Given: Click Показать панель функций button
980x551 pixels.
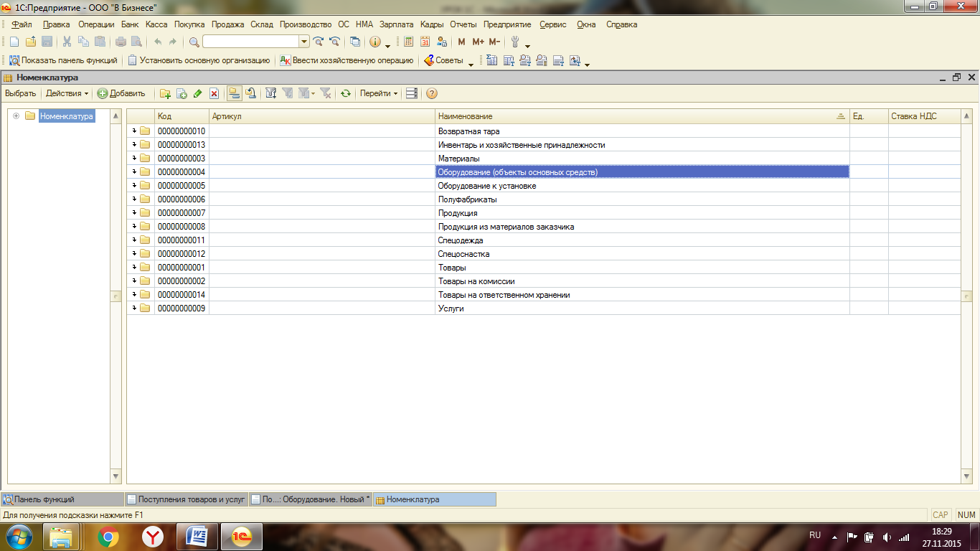Looking at the screenshot, I should click(x=63, y=60).
